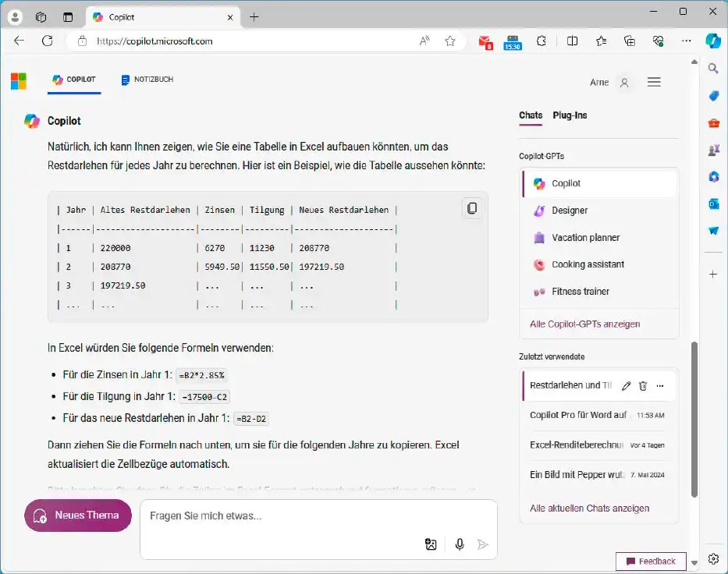Open the Excel-Renditeberechnung chat
Screen dimensions: 728x574
click(x=598, y=445)
